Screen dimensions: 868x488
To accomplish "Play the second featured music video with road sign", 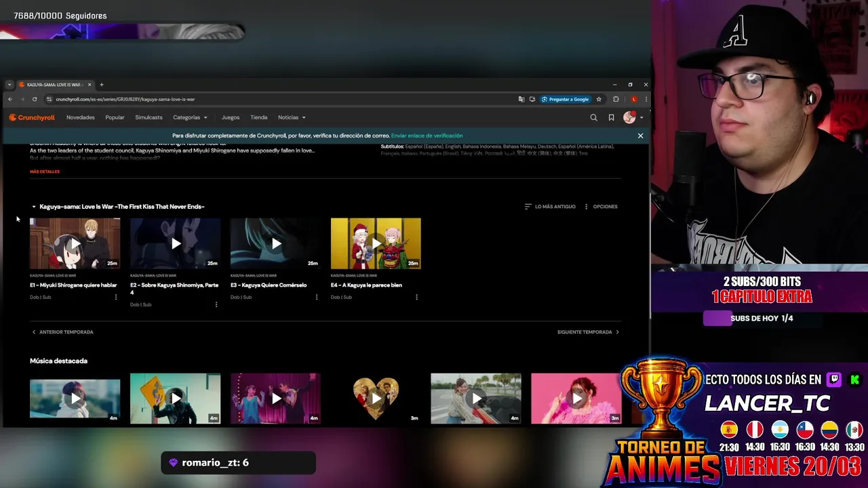I will [175, 399].
